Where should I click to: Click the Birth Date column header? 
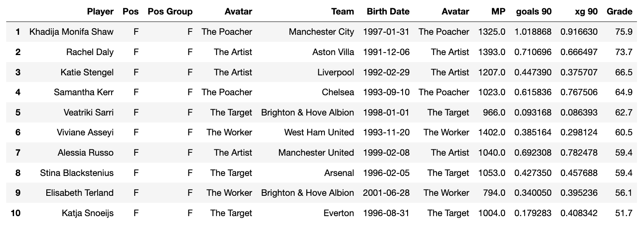tap(388, 12)
